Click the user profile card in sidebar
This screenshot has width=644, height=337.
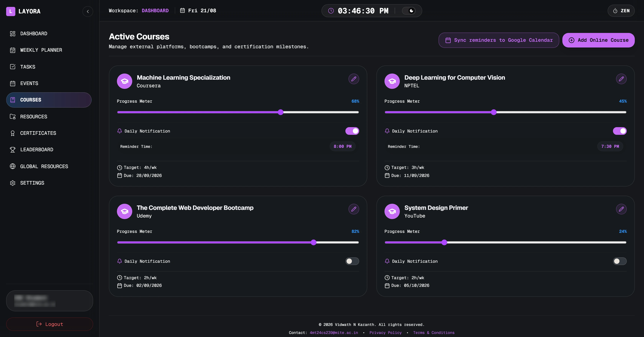[49, 301]
